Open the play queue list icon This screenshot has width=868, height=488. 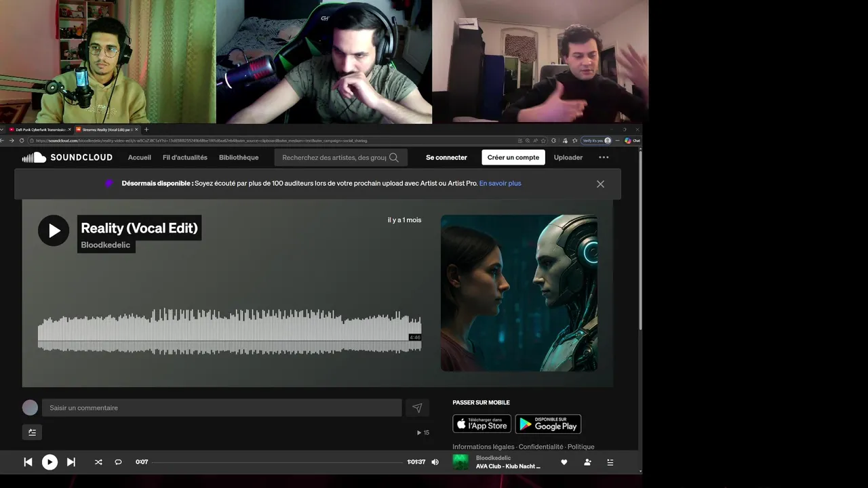click(610, 462)
